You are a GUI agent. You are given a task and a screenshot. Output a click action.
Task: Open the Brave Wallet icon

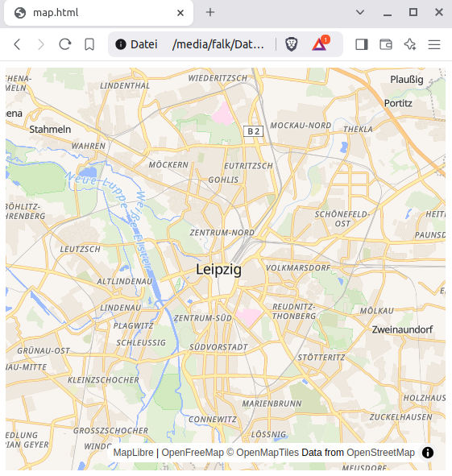coord(386,44)
